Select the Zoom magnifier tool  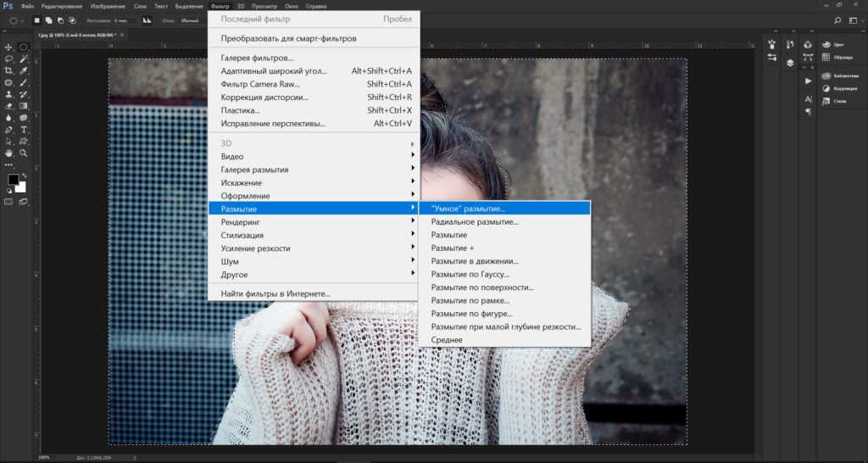tap(23, 153)
